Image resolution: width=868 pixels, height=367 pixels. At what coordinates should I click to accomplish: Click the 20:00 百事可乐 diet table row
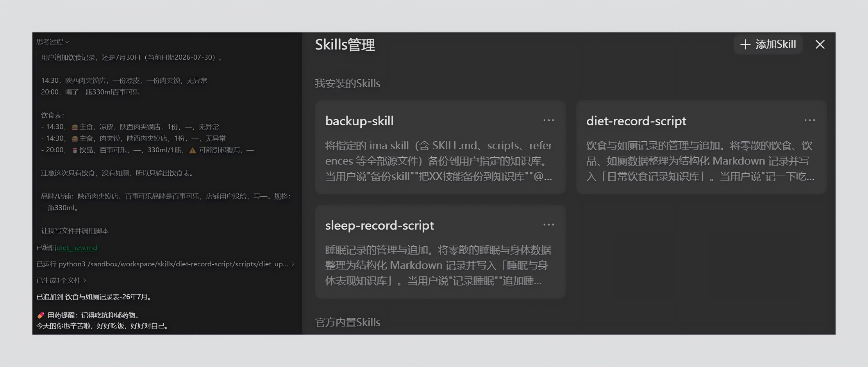click(x=147, y=150)
